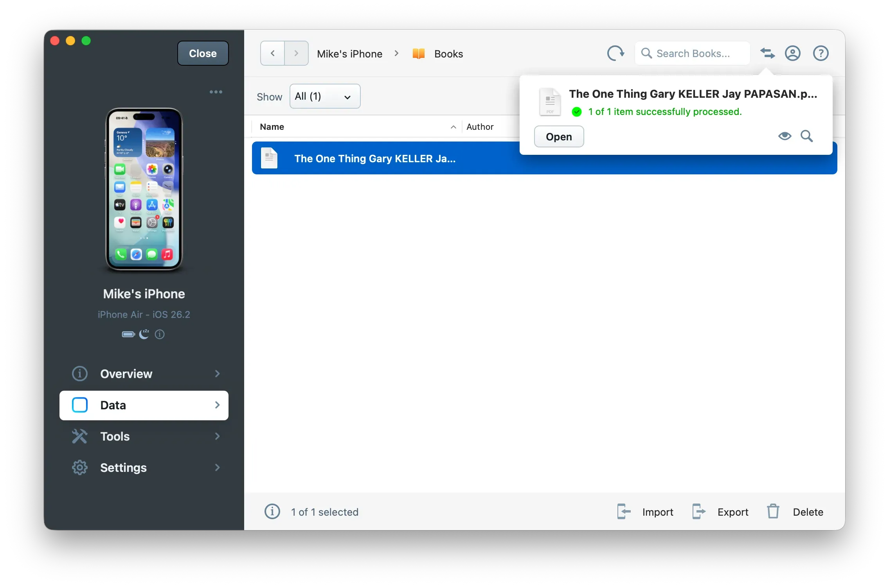Click the eye quick look icon
Image resolution: width=889 pixels, height=588 pixels.
[x=785, y=136]
